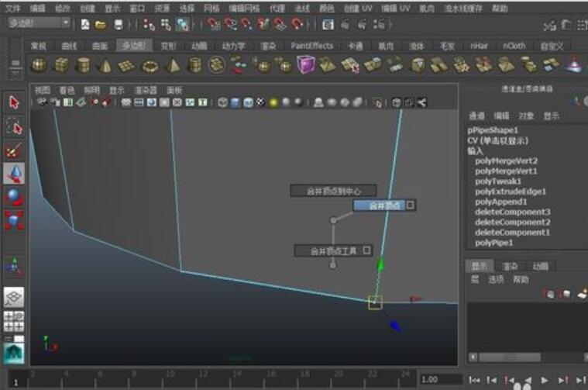Open option box for 合并顶点

(x=411, y=205)
